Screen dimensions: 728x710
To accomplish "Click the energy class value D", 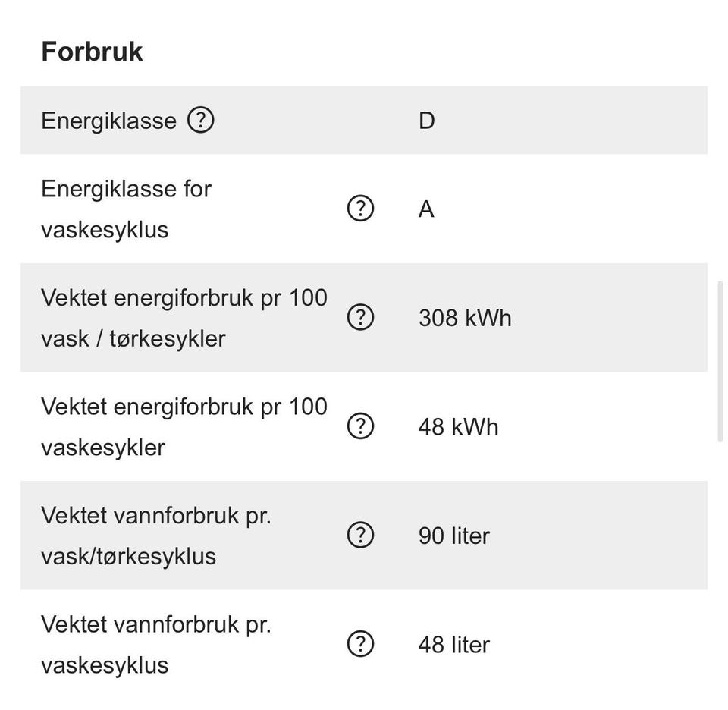I will (x=426, y=121).
